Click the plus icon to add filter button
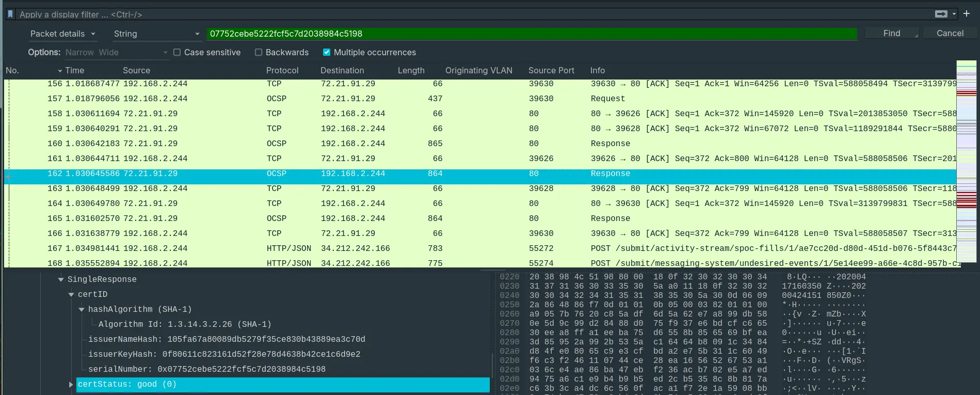 [967, 13]
